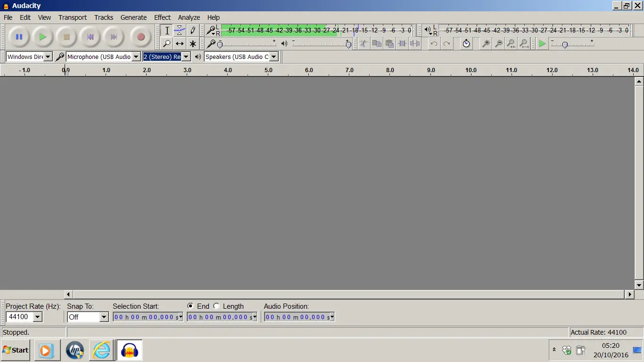The image size is (644, 362).
Task: Click the Copy icon in edit toolbar
Action: [376, 43]
